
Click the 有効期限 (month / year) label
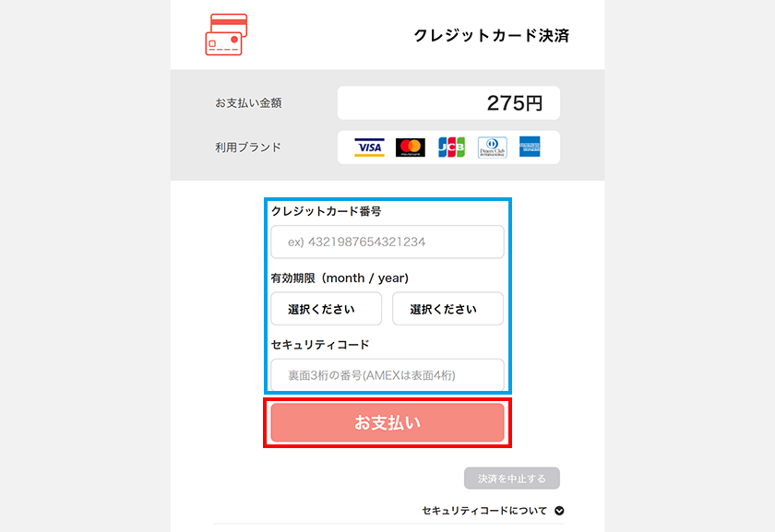coord(340,278)
